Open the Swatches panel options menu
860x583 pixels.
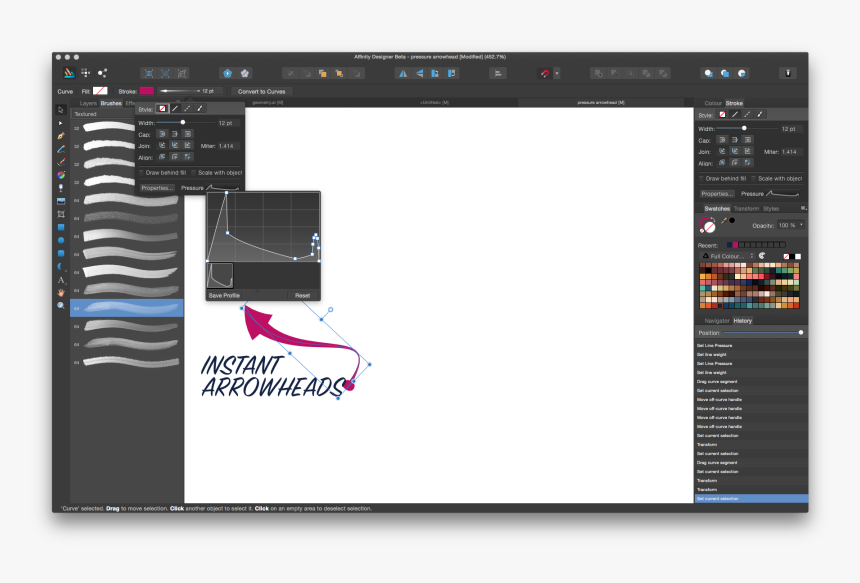pos(803,208)
